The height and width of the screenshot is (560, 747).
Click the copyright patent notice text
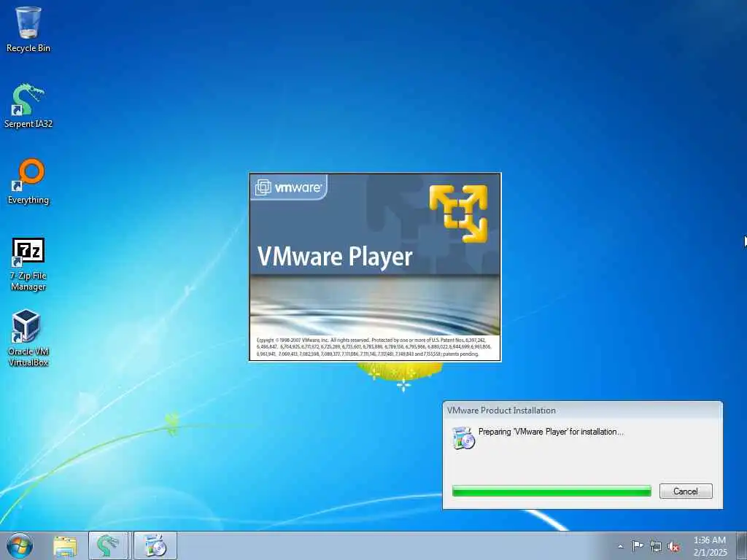[x=374, y=347]
